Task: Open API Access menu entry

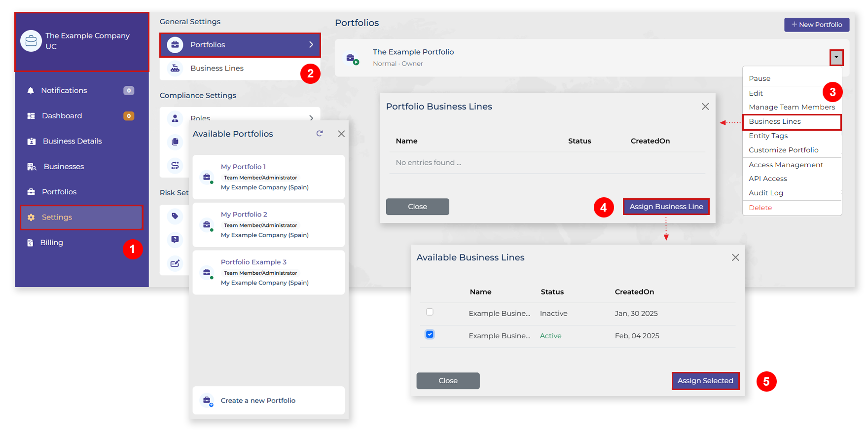Action: tap(768, 179)
